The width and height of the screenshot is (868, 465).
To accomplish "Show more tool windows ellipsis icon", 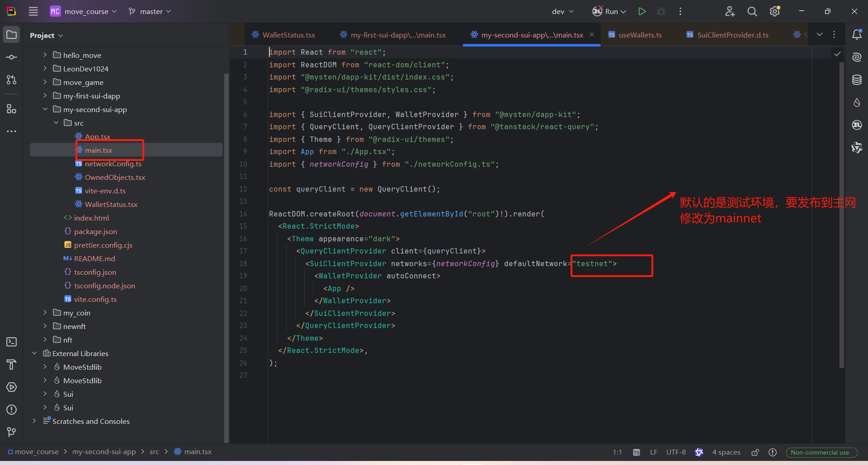I will [x=12, y=132].
